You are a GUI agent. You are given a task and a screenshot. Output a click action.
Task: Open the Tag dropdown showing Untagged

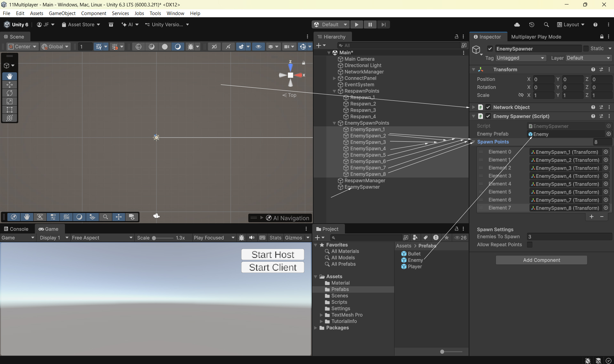point(520,58)
